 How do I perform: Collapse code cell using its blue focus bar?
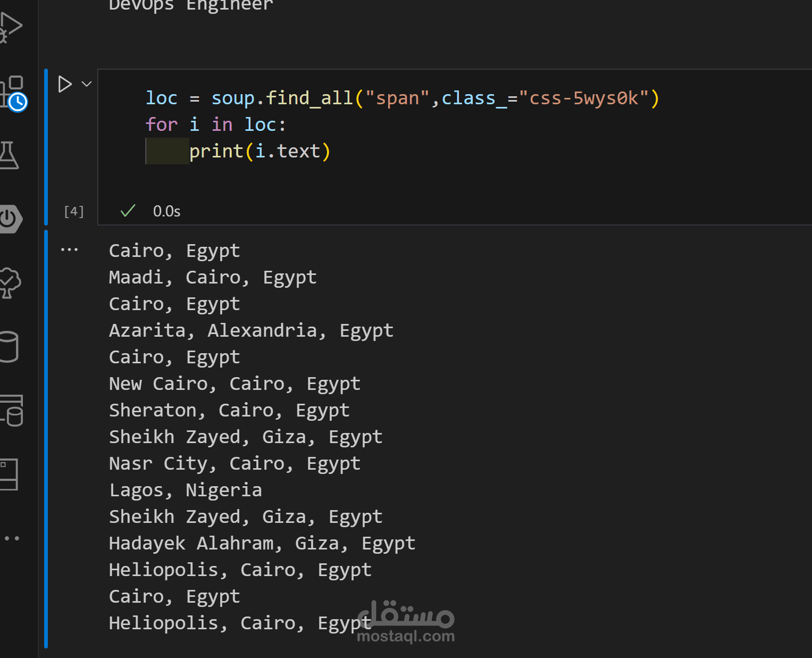(x=46, y=146)
